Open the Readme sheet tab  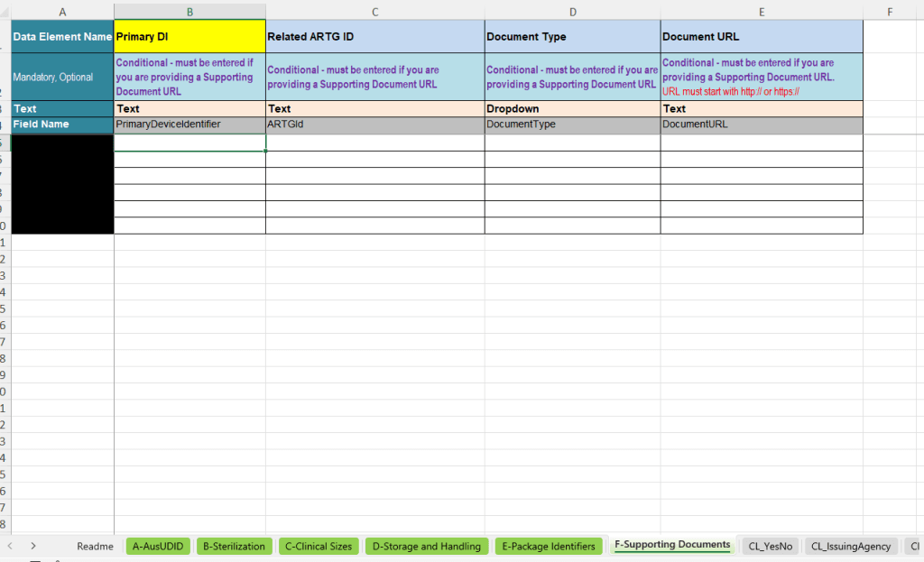(x=95, y=546)
